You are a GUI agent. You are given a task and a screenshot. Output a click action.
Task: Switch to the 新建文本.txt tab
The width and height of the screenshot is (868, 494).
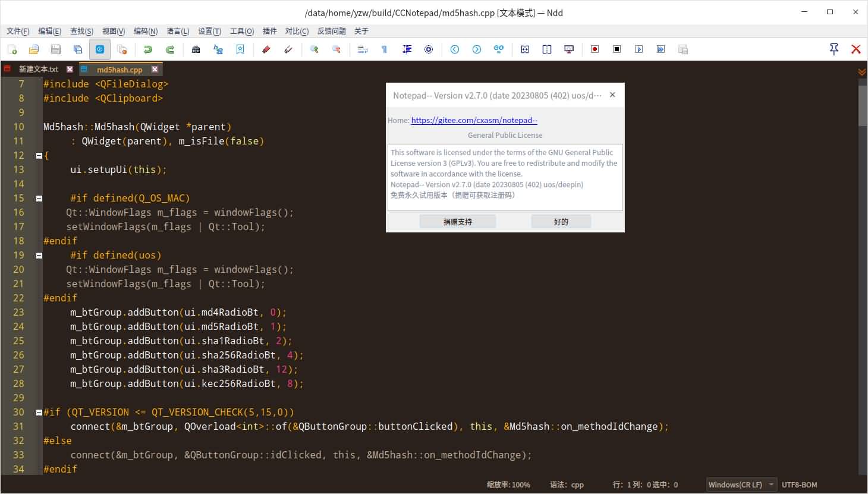click(39, 69)
